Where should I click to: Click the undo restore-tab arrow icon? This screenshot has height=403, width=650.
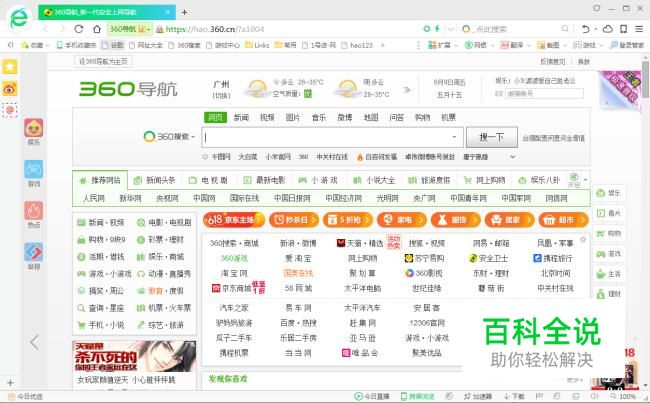(586, 29)
